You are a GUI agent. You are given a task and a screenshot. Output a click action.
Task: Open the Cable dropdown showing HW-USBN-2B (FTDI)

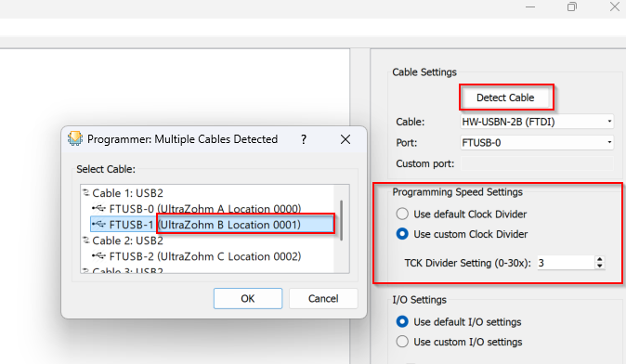[537, 122]
